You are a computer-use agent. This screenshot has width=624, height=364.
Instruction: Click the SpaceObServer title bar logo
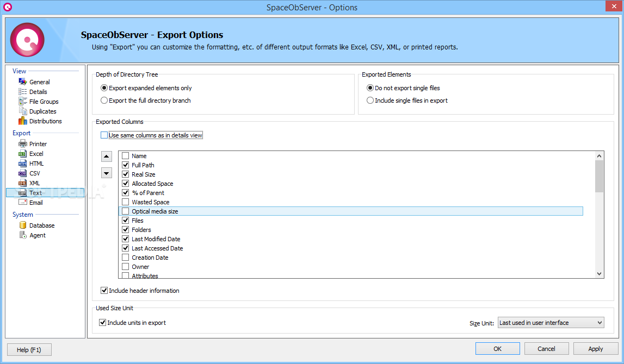pos(8,7)
